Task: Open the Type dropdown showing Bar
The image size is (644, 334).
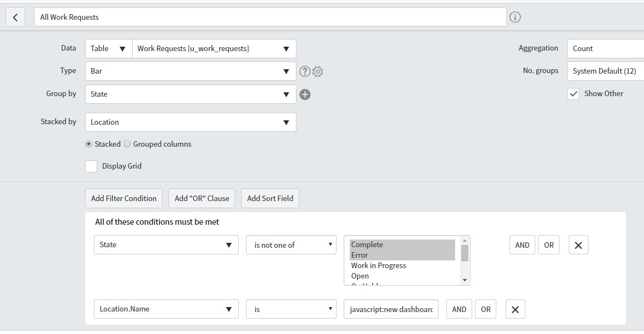Action: (191, 71)
